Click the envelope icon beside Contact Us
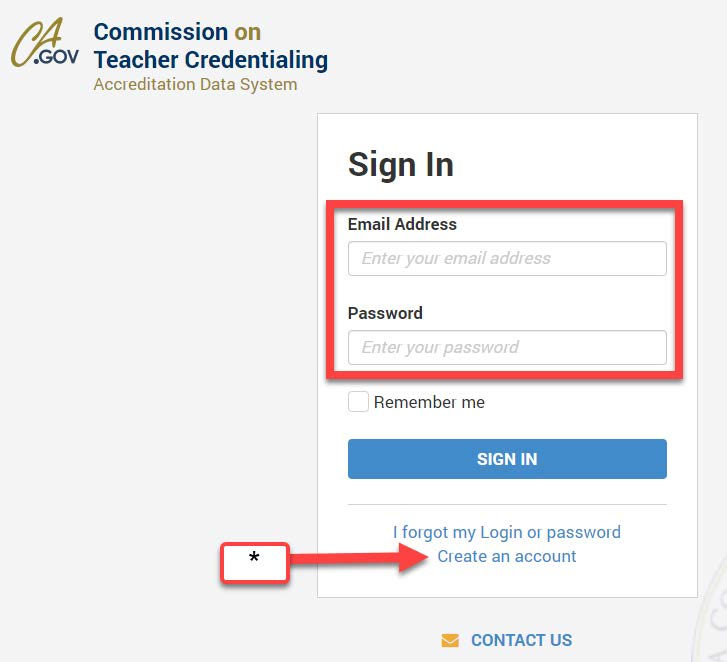Image resolution: width=727 pixels, height=662 pixels. coord(450,640)
